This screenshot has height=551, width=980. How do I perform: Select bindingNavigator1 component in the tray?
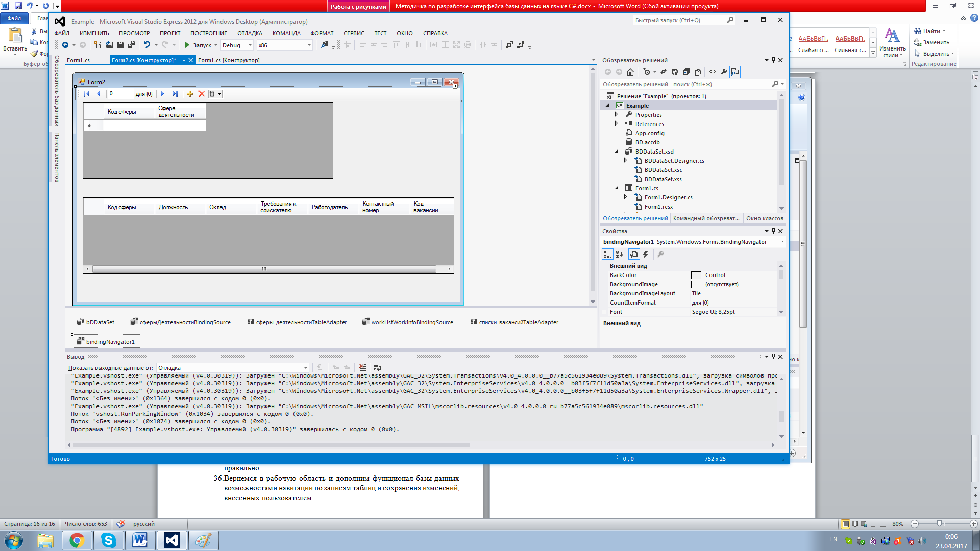tap(106, 342)
